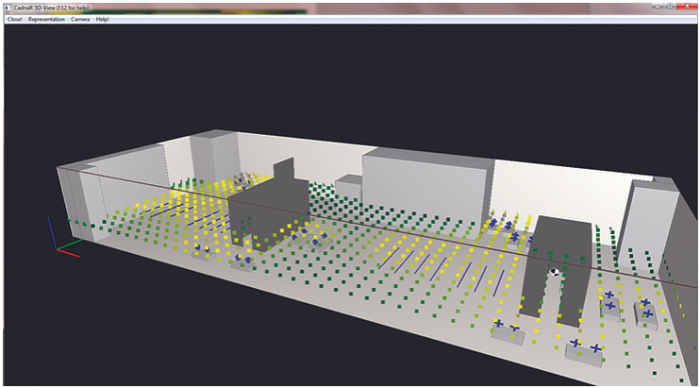Close the window with the red X button
Viewport: 700px width, 388px height.
(x=687, y=6)
